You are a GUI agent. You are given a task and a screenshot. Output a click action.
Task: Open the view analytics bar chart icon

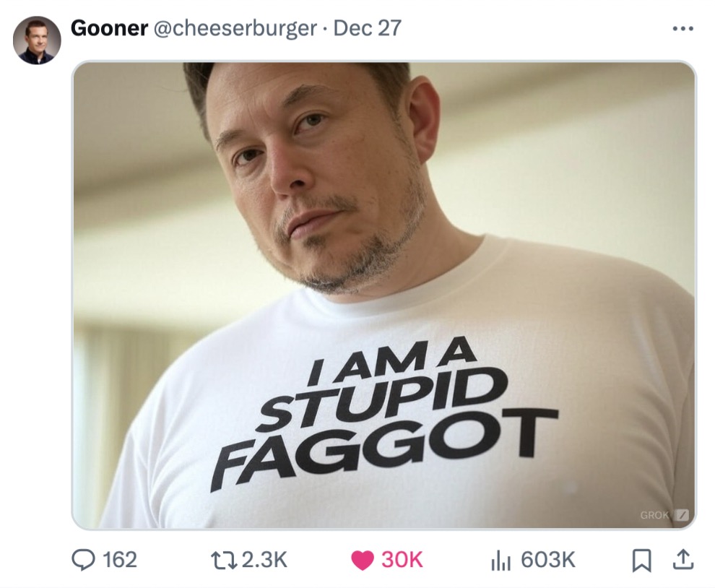tap(500, 560)
